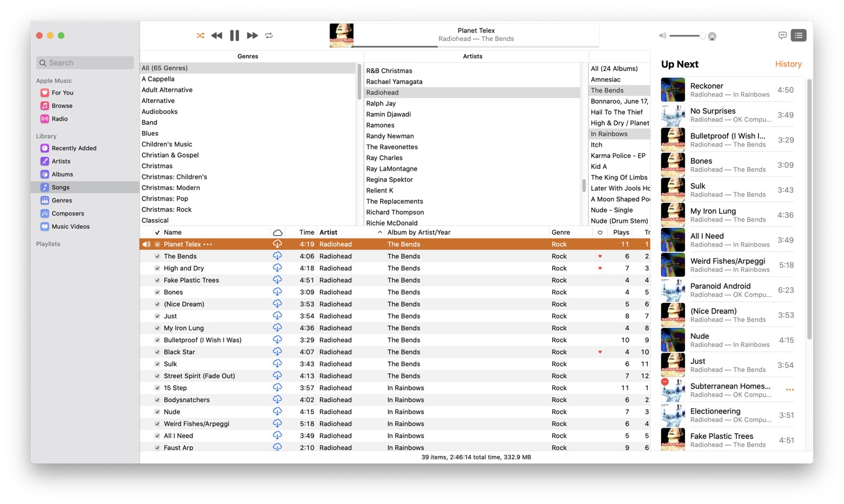Download High and Dry from cloud
The image size is (844, 504).
click(277, 268)
